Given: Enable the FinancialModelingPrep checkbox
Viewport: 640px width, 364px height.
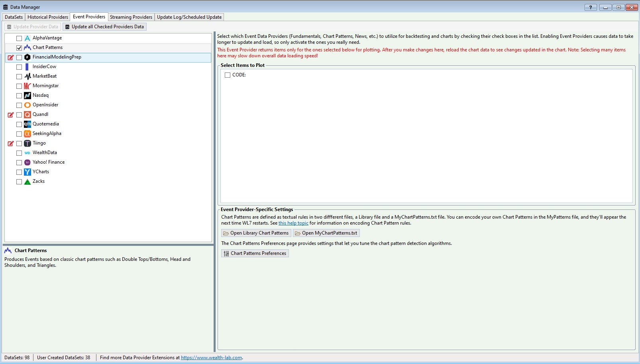Looking at the screenshot, I should click(19, 57).
